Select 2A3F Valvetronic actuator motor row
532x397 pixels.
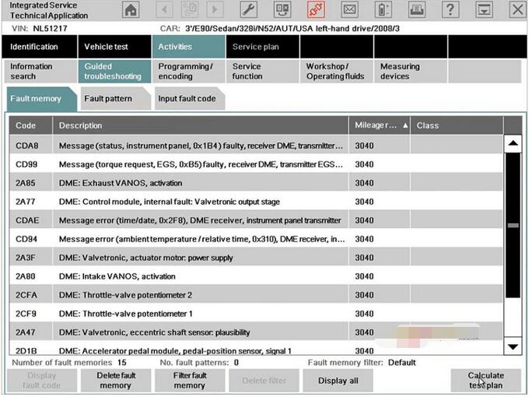click(x=256, y=258)
